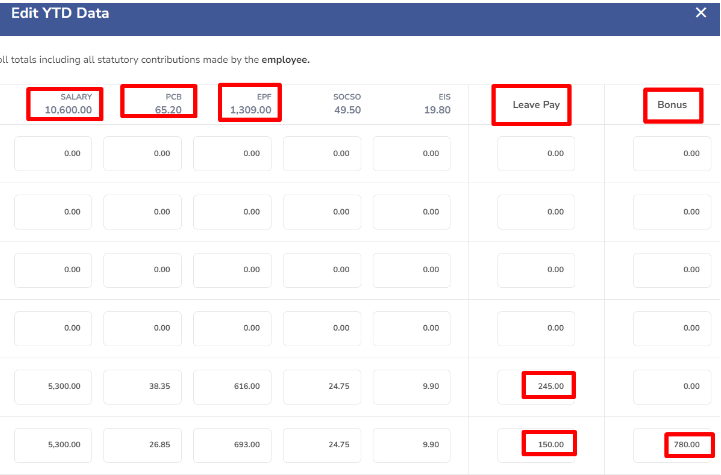Select EPF field showing 616.00

[232, 387]
